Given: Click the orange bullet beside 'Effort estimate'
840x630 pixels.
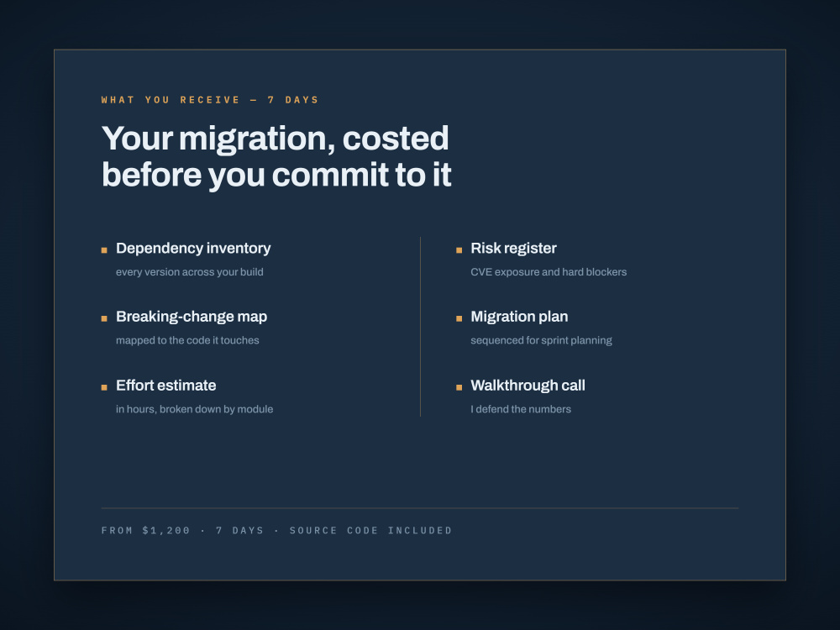Looking at the screenshot, I should (x=104, y=387).
